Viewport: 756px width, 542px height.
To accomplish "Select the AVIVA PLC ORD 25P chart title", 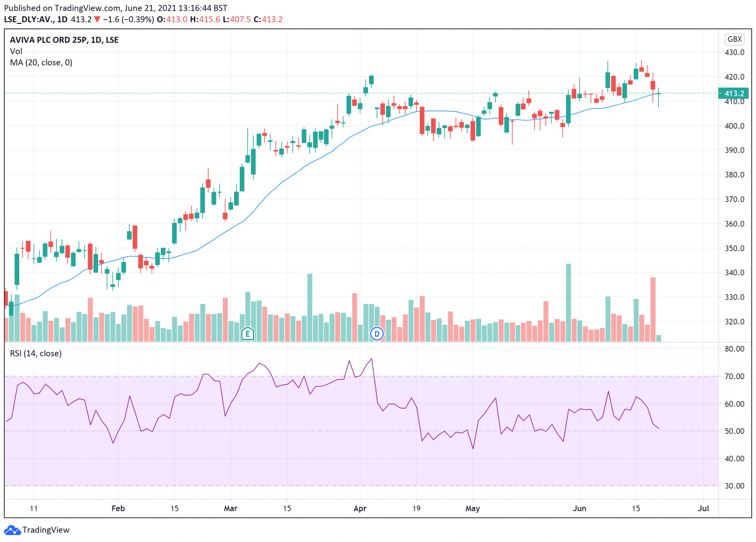I will coord(48,40).
